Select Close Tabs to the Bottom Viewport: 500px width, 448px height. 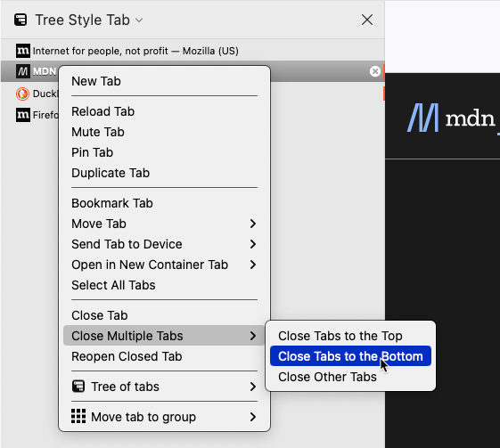350,356
